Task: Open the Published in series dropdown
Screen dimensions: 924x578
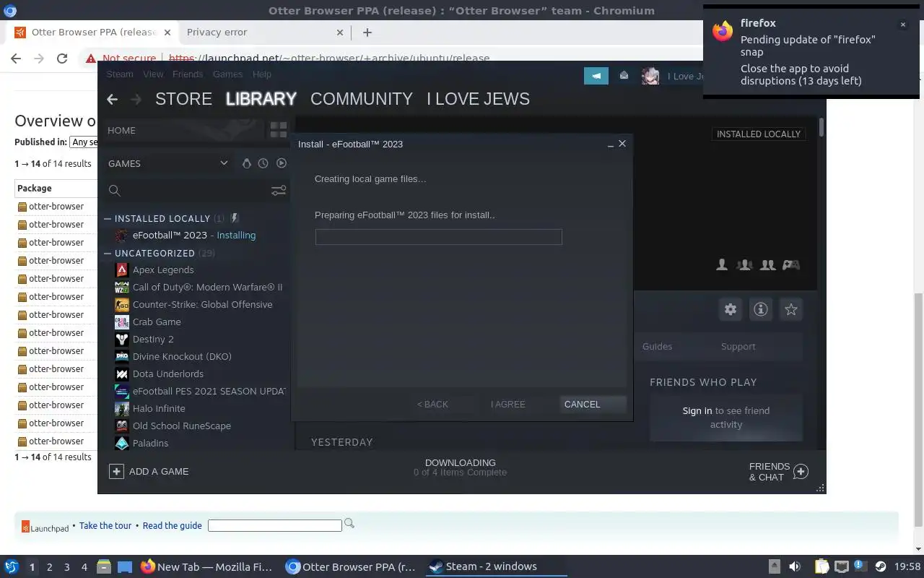Action: point(84,142)
